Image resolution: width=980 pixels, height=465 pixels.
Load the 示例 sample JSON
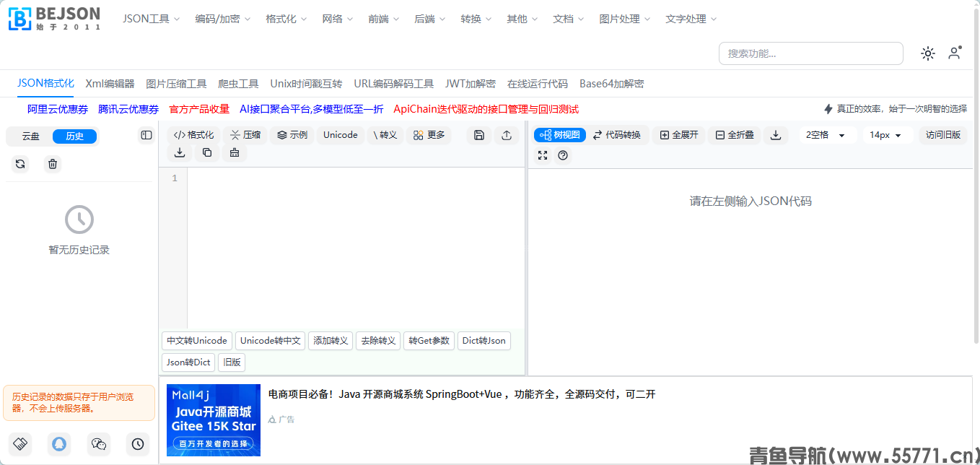[292, 135]
